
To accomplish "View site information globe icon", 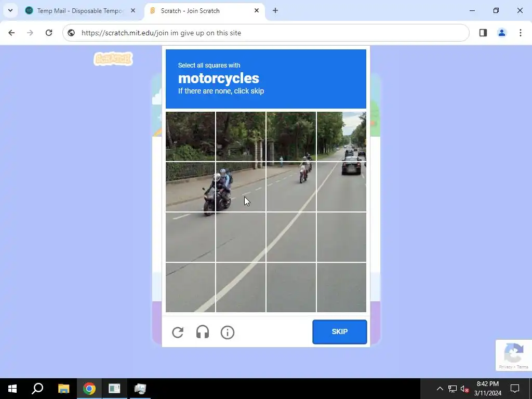I will click(x=71, y=33).
